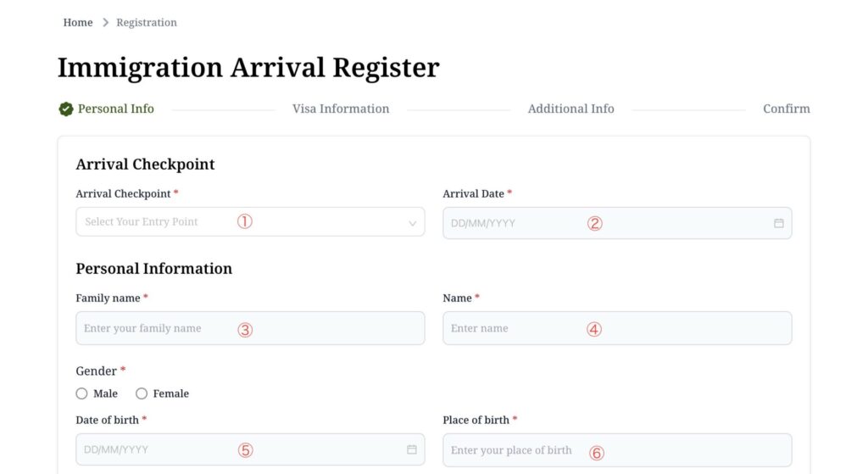The image size is (868, 474).
Task: Click circled number two marker
Action: [x=595, y=223]
